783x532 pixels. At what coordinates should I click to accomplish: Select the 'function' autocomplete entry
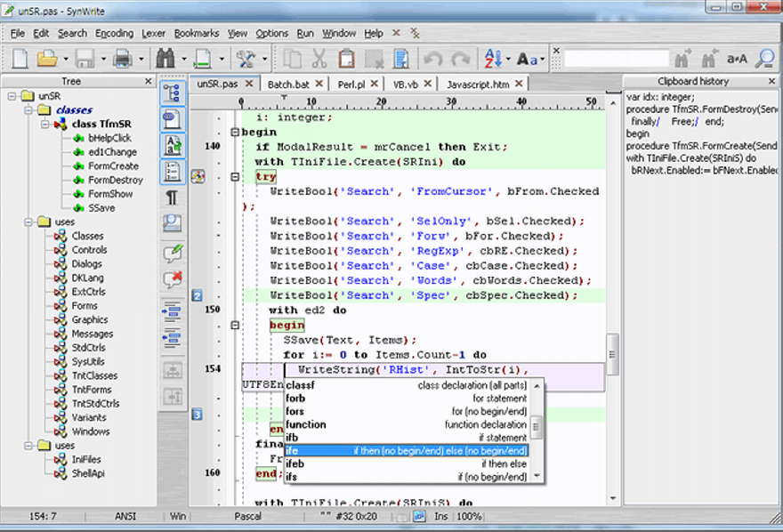point(306,425)
